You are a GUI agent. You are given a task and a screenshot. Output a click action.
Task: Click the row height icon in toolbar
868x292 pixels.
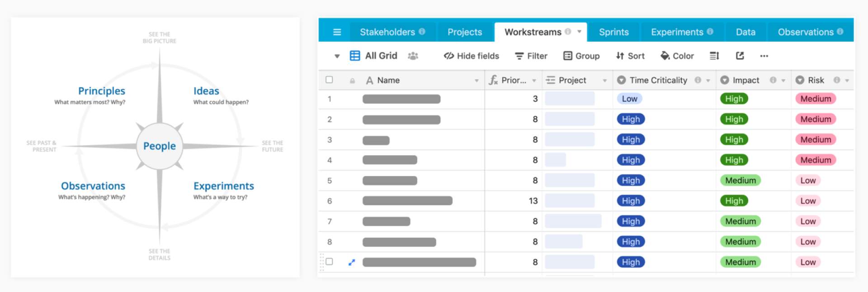714,56
